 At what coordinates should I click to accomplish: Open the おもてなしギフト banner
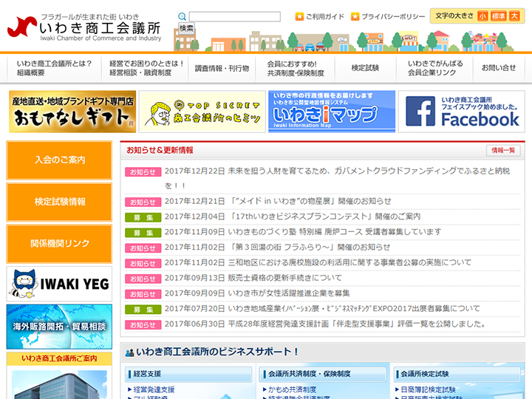[x=72, y=112]
